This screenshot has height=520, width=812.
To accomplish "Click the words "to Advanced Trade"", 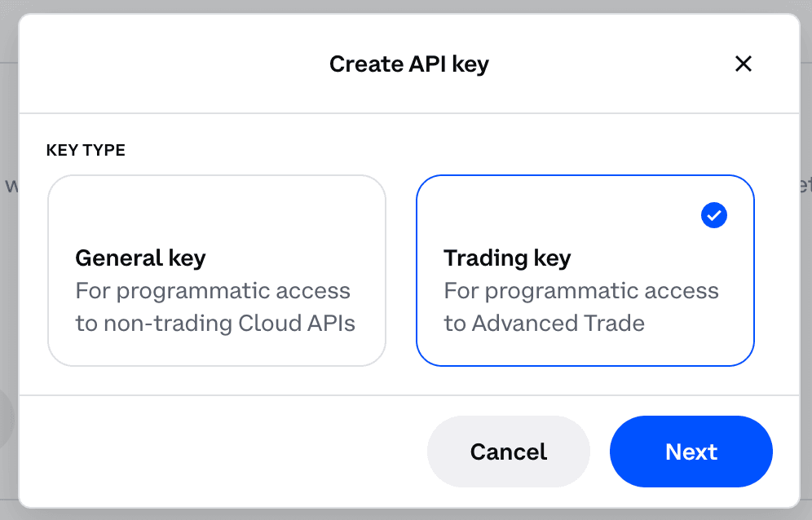I will [x=544, y=324].
